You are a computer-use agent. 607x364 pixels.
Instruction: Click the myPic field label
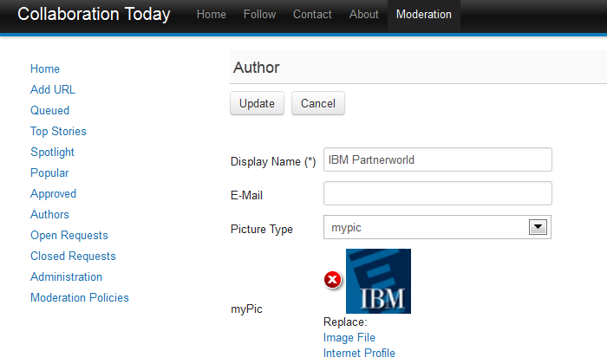(x=246, y=309)
